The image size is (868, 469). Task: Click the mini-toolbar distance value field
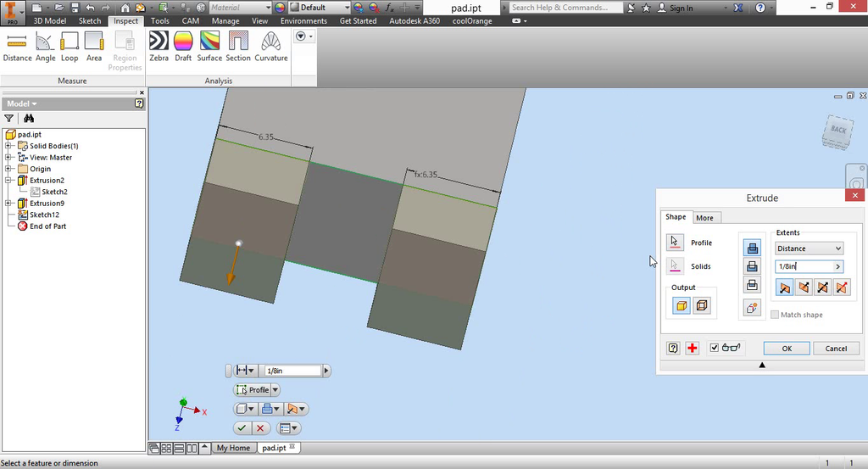point(292,371)
